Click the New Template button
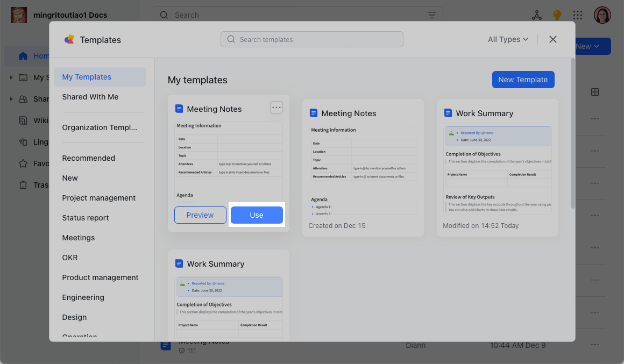Viewport: 624px width, 364px height. 523,80
